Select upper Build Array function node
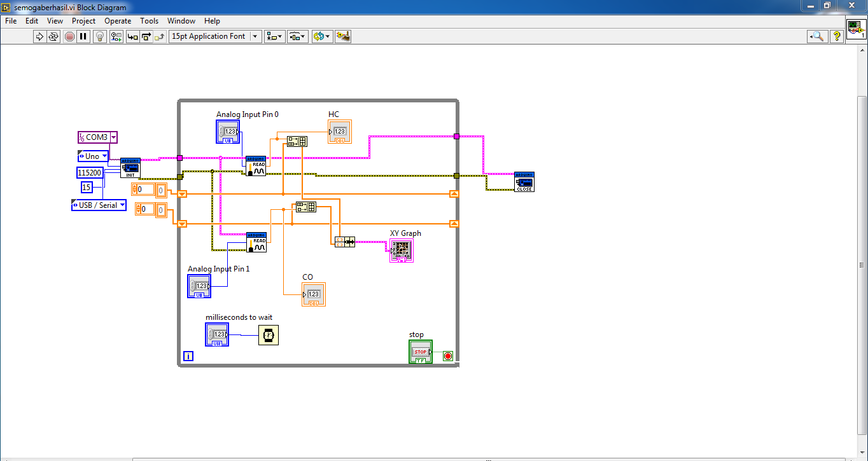868x461 pixels. pyautogui.click(x=297, y=141)
